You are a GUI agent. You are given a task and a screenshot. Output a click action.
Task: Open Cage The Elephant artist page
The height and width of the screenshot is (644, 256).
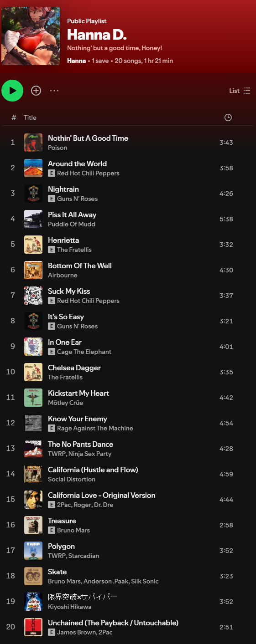point(84,352)
